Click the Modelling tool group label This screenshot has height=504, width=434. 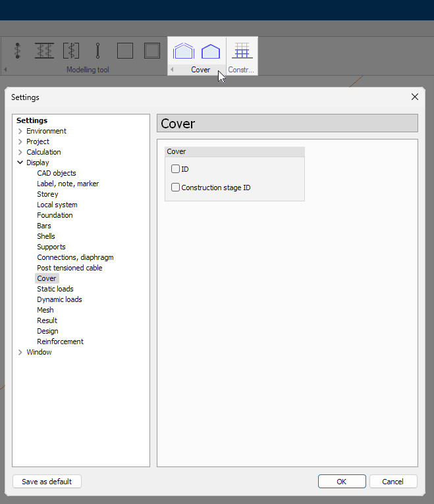click(88, 70)
